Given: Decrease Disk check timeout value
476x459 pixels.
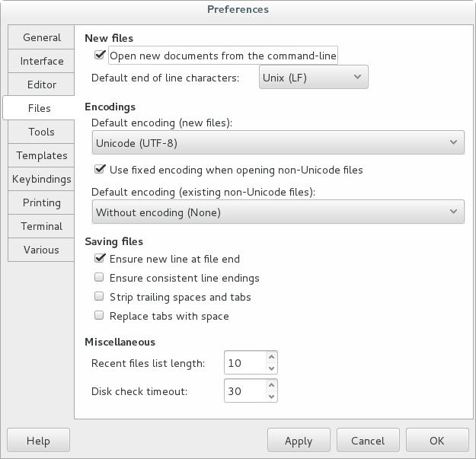Looking at the screenshot, I should coord(272,397).
